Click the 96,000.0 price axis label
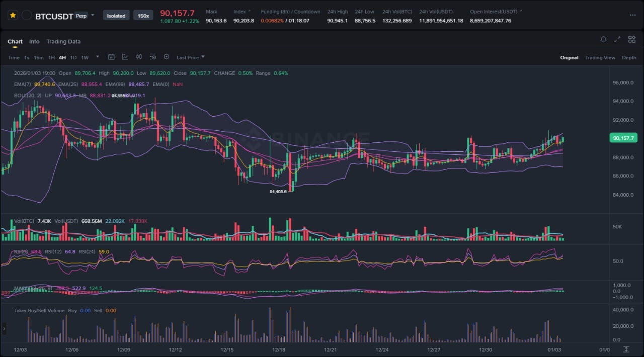 [623, 82]
